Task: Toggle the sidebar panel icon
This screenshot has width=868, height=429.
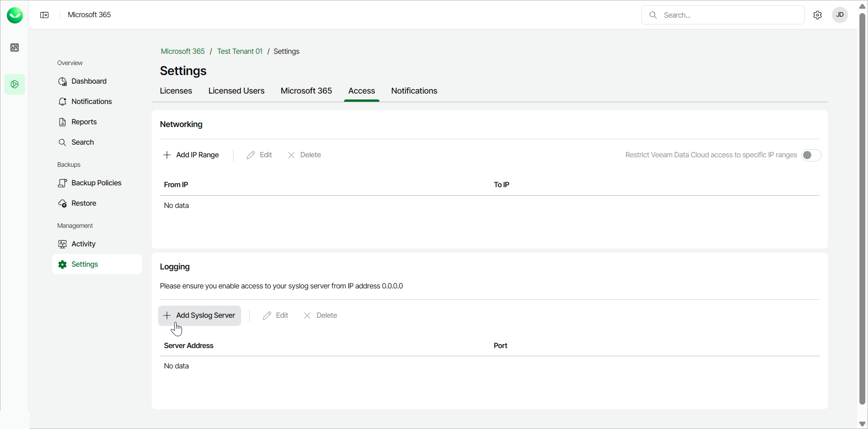Action: tap(44, 15)
